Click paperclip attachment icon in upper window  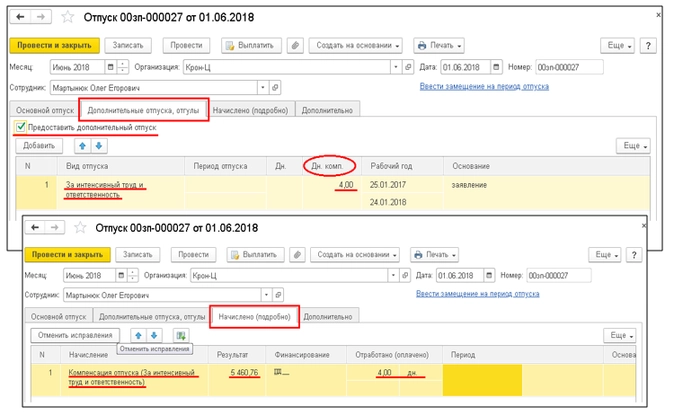pyautogui.click(x=295, y=45)
